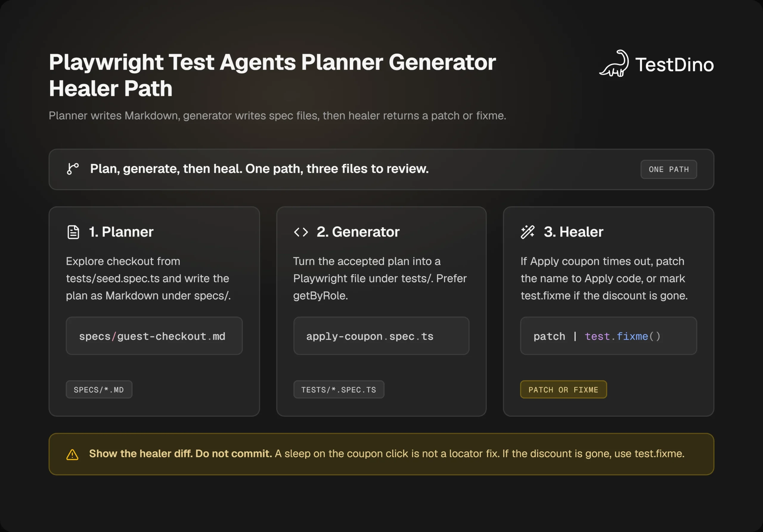Click the git branch icon in the banner
This screenshot has width=763, height=532.
72,169
